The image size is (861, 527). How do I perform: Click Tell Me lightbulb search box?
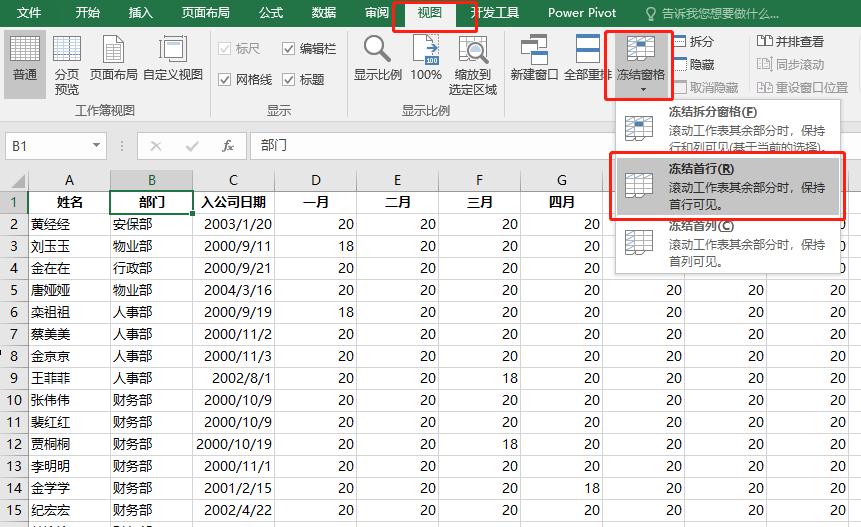[712, 14]
